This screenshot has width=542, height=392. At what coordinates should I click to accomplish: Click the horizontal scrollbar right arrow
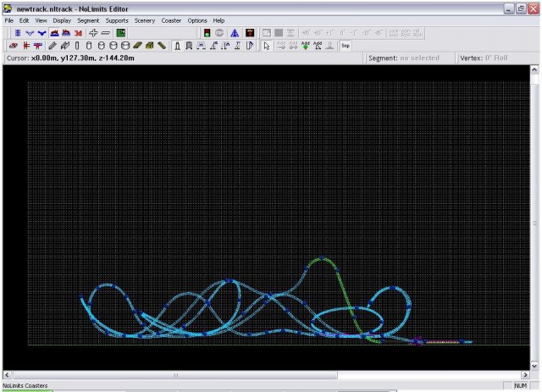(x=523, y=373)
